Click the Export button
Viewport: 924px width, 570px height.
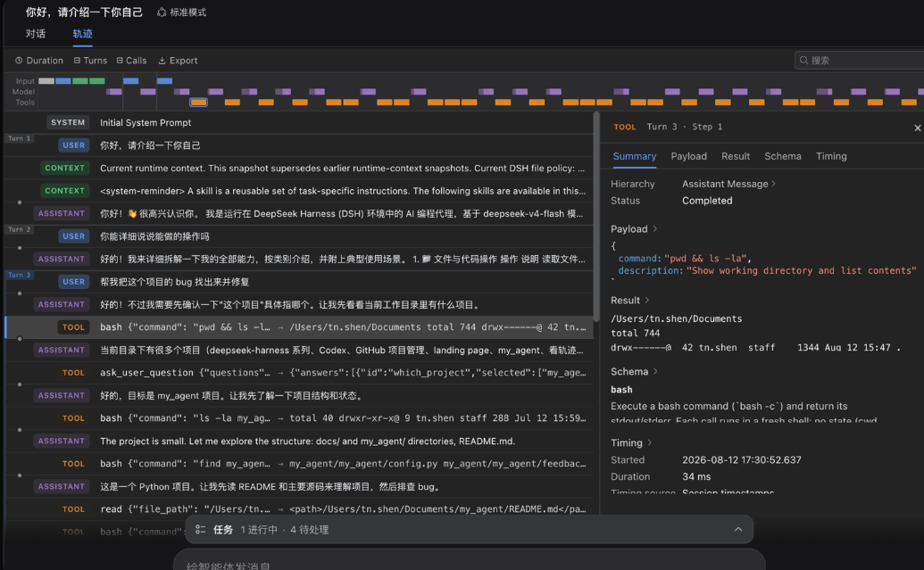pos(178,60)
